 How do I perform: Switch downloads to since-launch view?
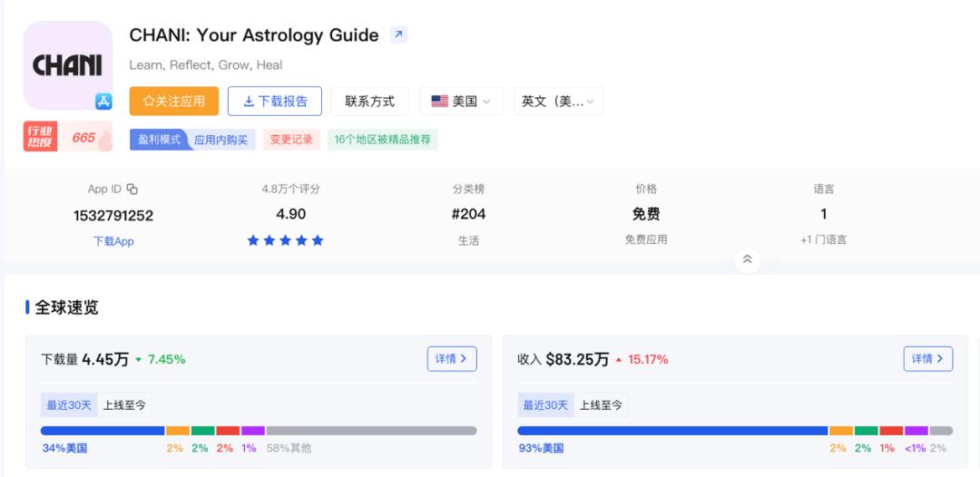click(x=124, y=404)
